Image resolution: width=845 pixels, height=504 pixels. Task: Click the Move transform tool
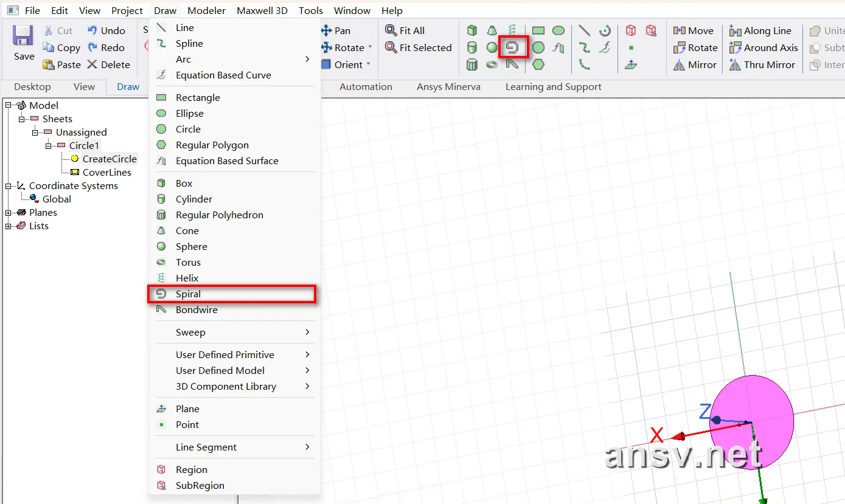(694, 30)
